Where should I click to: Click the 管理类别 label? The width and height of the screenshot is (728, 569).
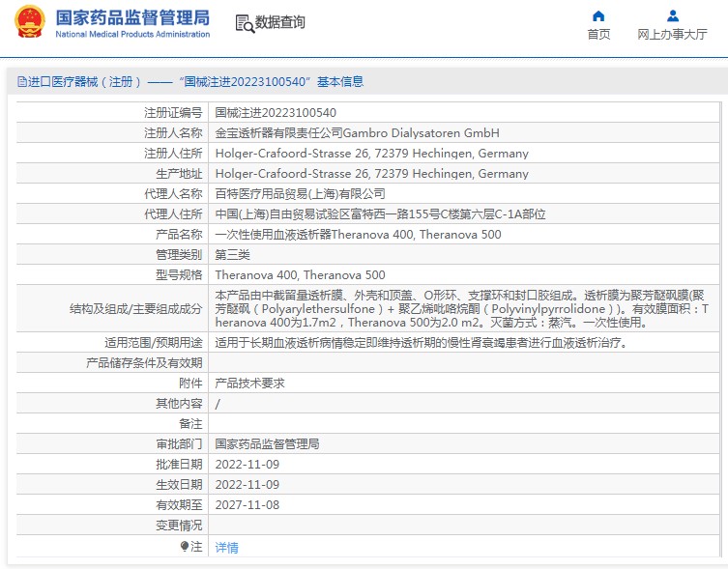pos(179,255)
